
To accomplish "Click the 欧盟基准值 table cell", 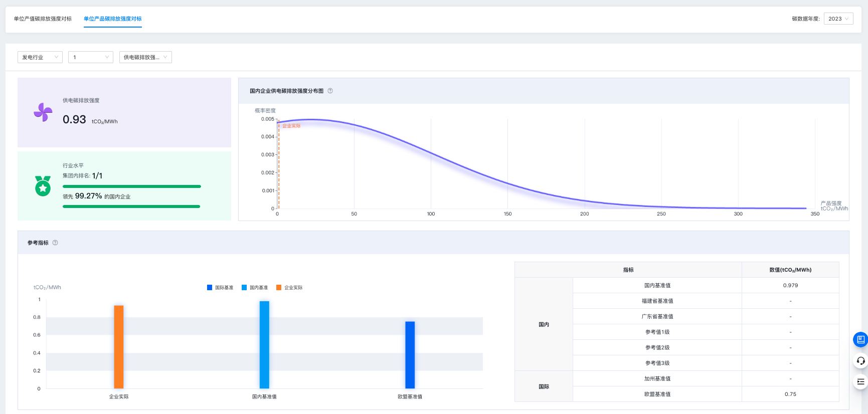I will point(657,394).
